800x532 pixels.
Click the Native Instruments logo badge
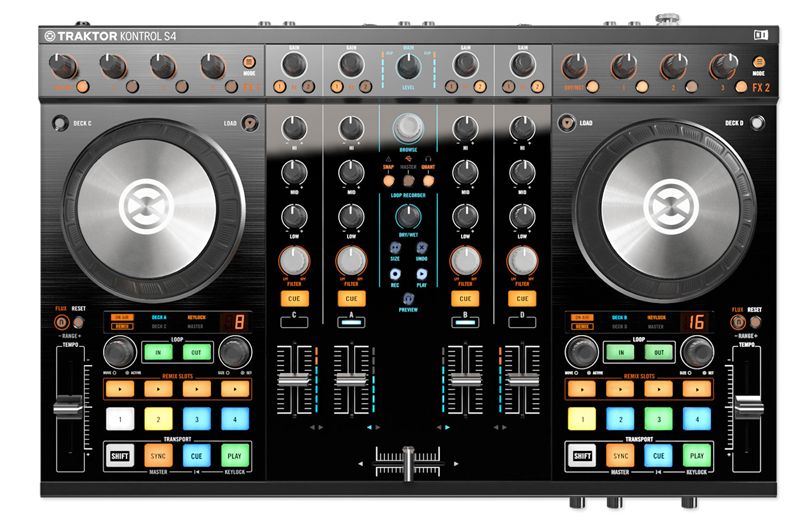click(x=761, y=35)
